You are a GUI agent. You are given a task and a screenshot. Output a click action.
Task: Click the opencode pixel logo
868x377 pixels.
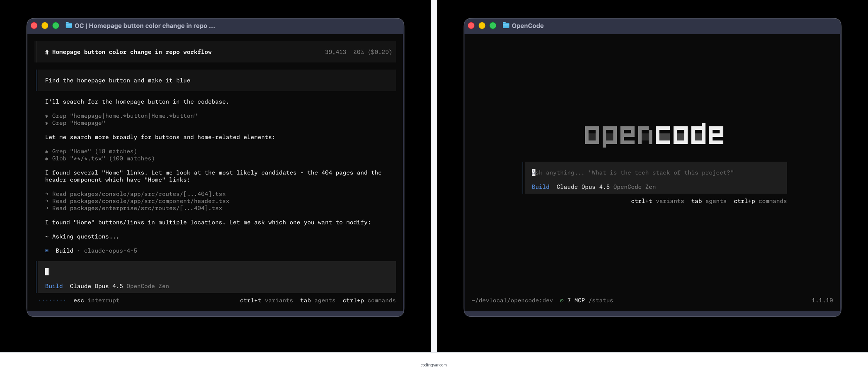coord(654,135)
